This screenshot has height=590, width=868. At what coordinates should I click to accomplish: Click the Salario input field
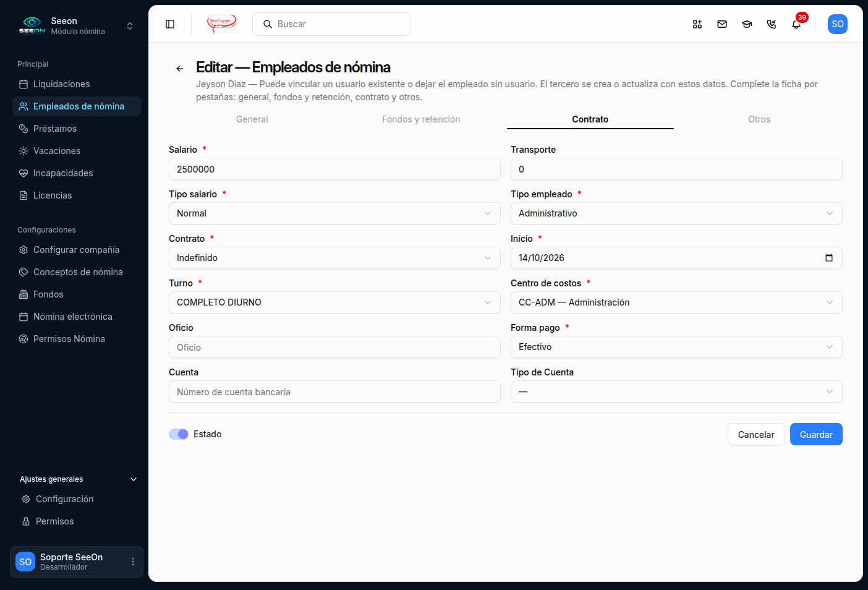click(x=334, y=169)
